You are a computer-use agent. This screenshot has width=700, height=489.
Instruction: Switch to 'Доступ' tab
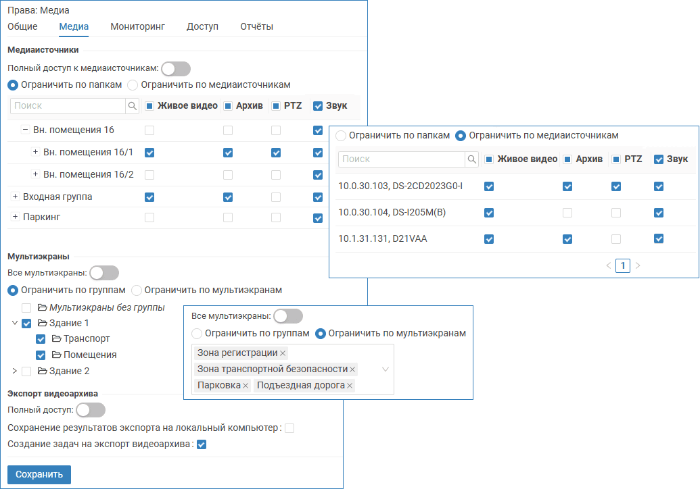coord(202,27)
